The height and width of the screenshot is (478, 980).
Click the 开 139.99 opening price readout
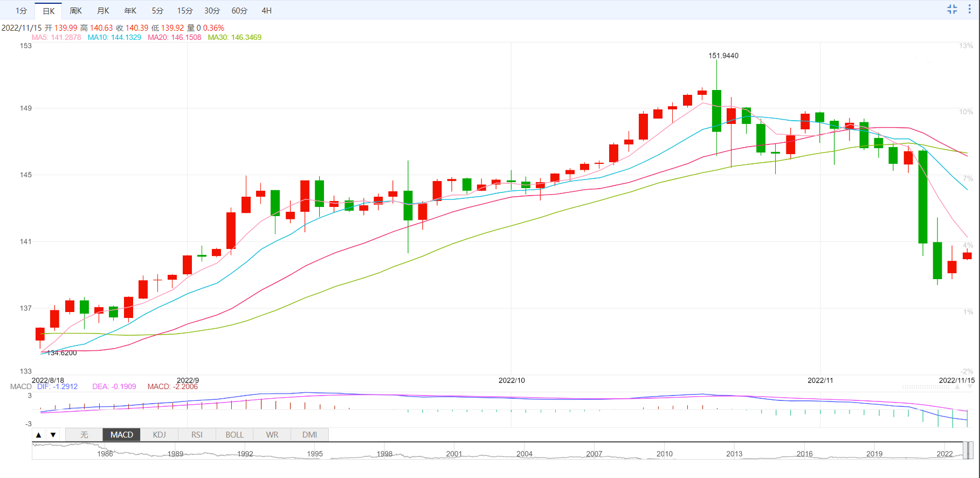coord(61,28)
